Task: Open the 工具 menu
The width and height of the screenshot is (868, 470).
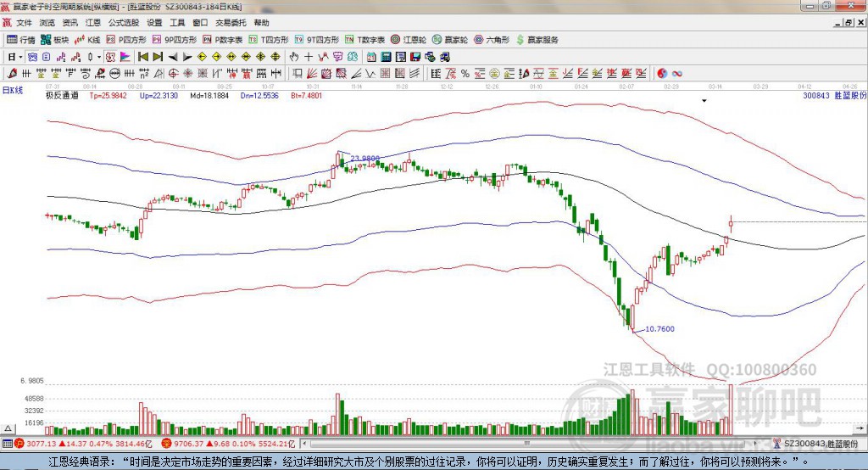Action: (x=177, y=23)
